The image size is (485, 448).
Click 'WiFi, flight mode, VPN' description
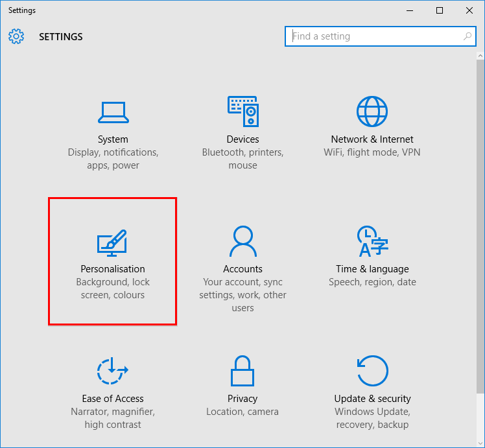point(372,152)
